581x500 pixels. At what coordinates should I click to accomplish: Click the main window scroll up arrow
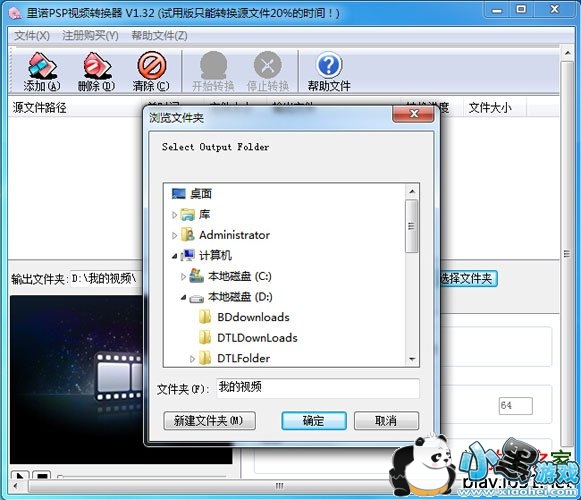click(x=567, y=53)
